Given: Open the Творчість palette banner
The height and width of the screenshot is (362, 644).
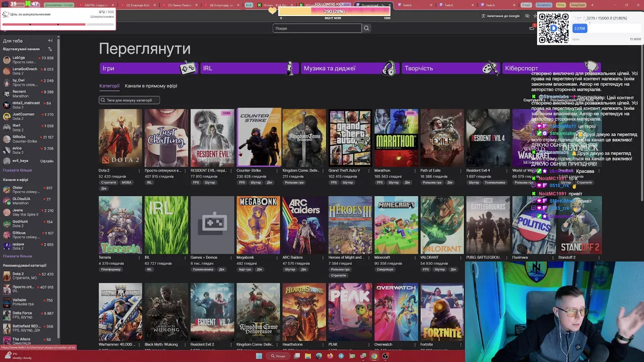Looking at the screenshot, I should tap(450, 68).
